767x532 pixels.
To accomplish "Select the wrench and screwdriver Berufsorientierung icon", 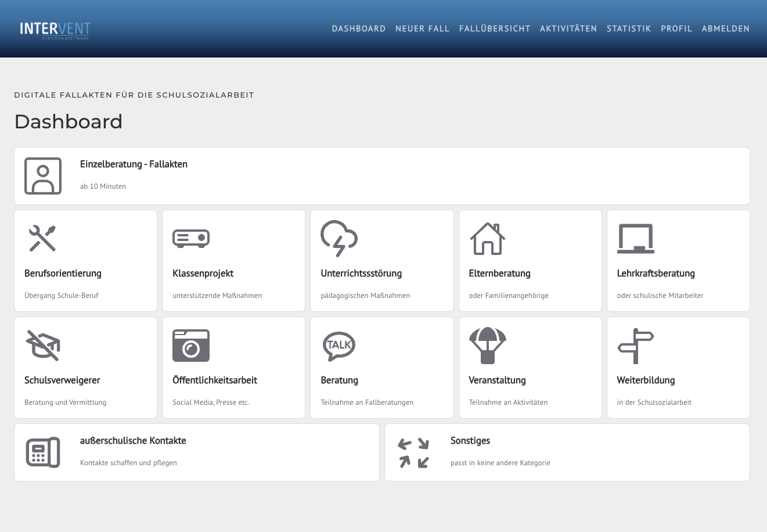I will click(x=42, y=238).
